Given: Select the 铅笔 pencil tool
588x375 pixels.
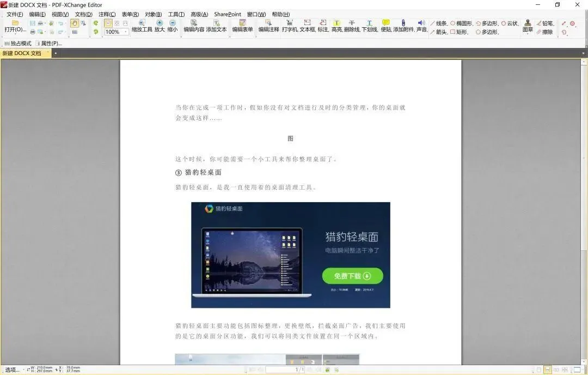Looking at the screenshot, I should click(545, 23).
